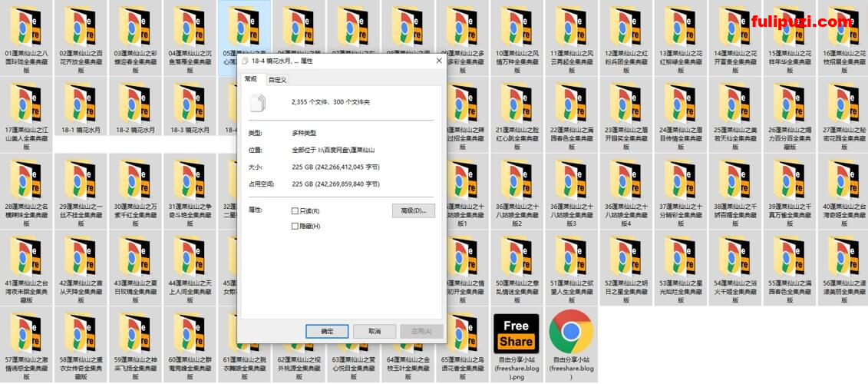Select folder 58蓬莱仙山之潘衣女传奇
The height and width of the screenshot is (384, 868).
(x=81, y=345)
